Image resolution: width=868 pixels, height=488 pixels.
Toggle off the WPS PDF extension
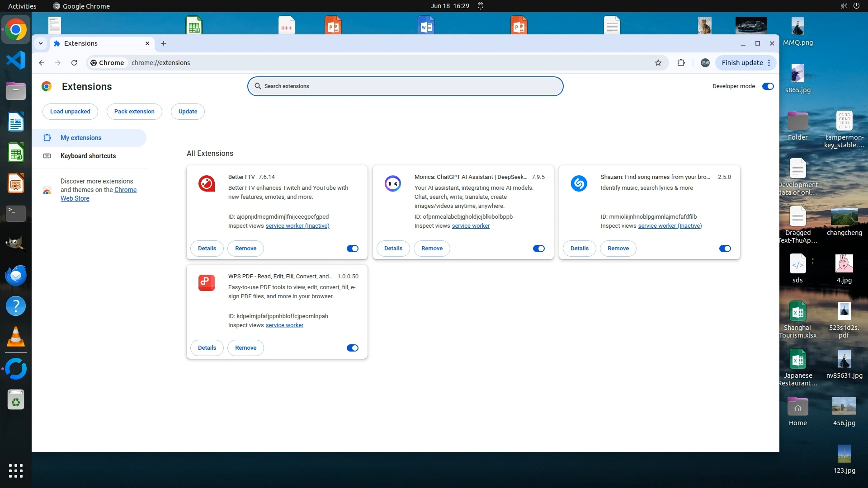[352, 348]
